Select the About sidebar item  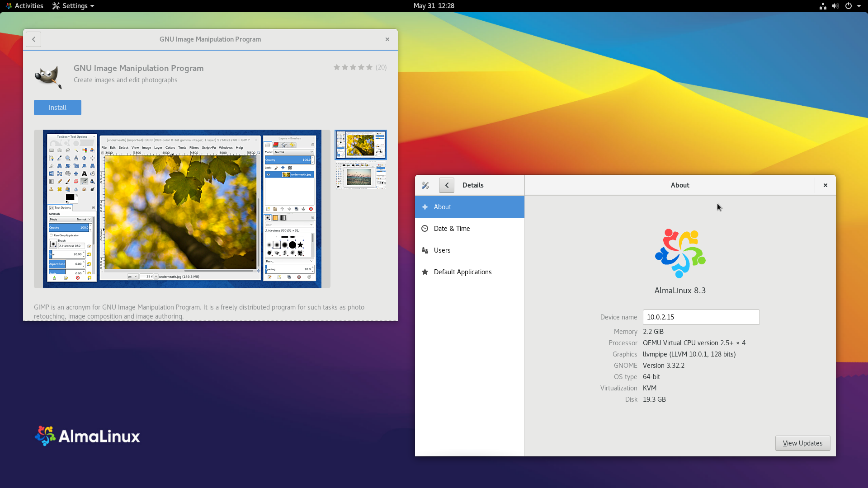coord(469,207)
